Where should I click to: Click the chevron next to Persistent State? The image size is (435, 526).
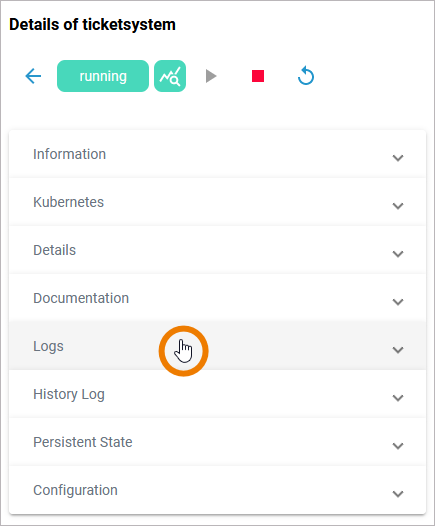coord(398,446)
